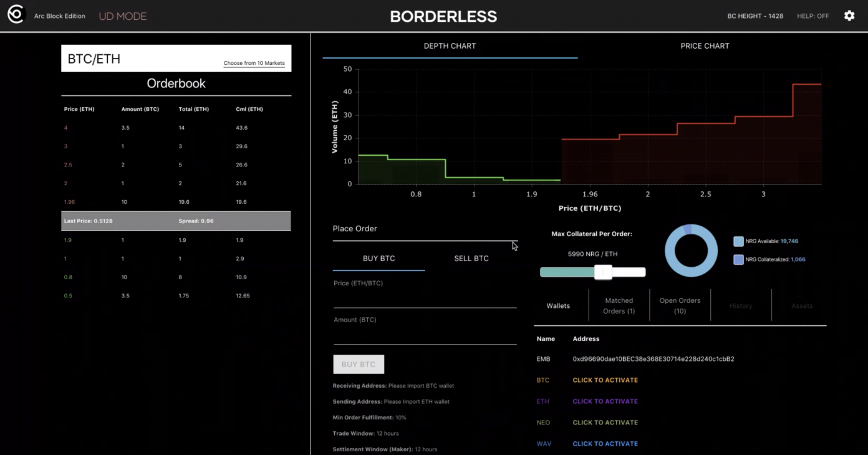
Task: Activate the WAV wallet
Action: [x=605, y=444]
